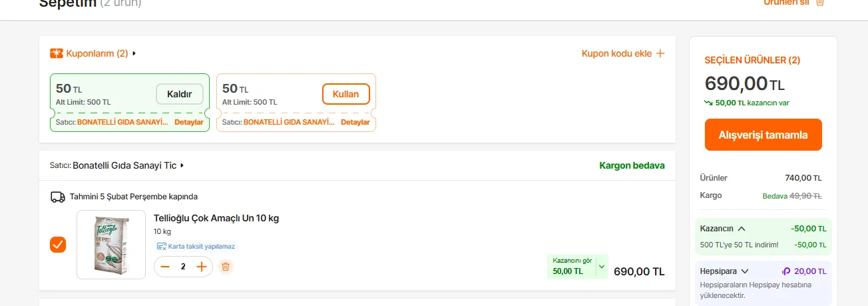Click the trash icon next to Ürünleri sil

pyautogui.click(x=820, y=3)
